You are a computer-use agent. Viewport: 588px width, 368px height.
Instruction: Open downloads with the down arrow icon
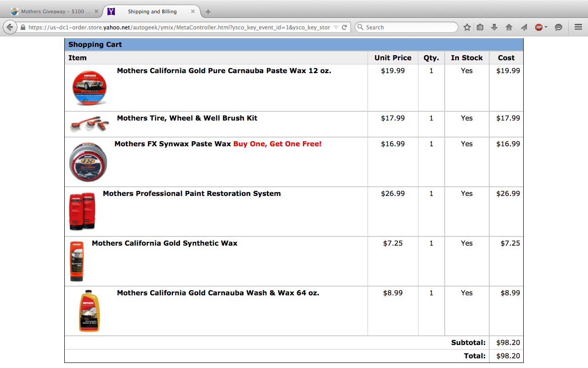494,27
